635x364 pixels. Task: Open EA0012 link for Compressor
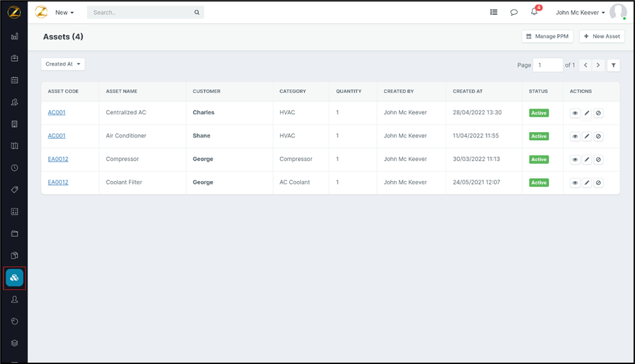coord(58,159)
